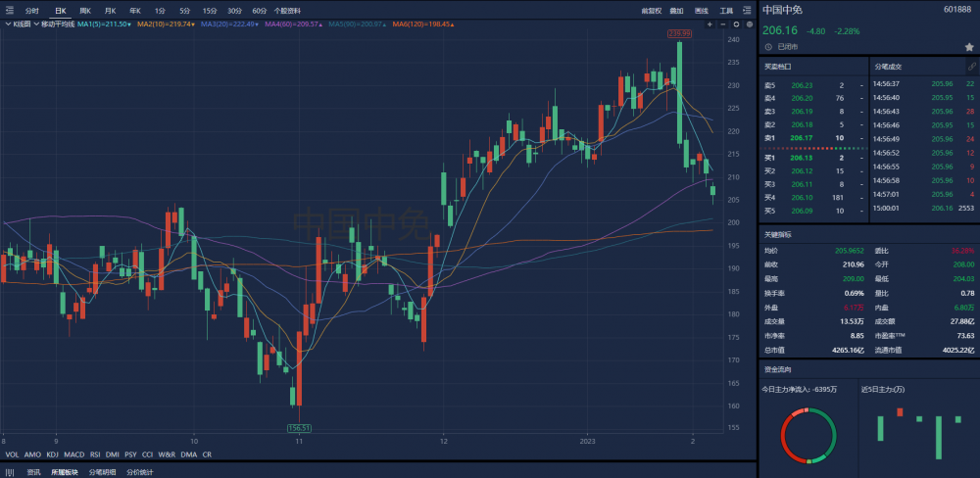Collapse right panel using the top-right list icon
Viewport: 980px width, 478px height.
[x=748, y=10]
